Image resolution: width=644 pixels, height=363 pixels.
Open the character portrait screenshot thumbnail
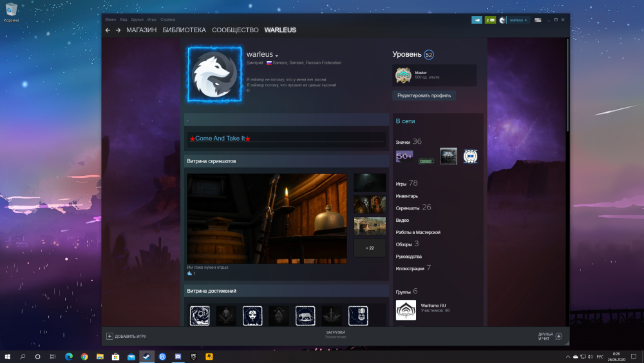370,204
